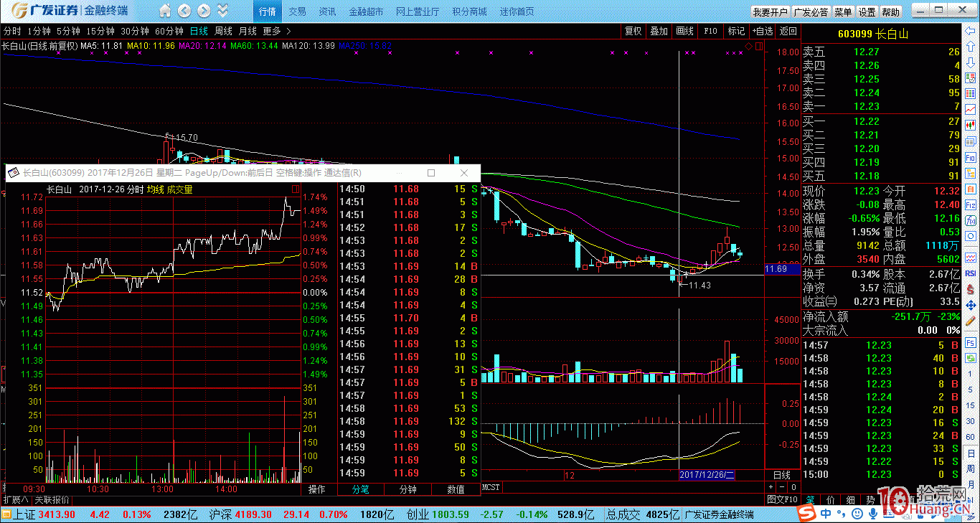Click the 扩展 expander at bottom left
Image resolution: width=980 pixels, height=523 pixels.
15,500
